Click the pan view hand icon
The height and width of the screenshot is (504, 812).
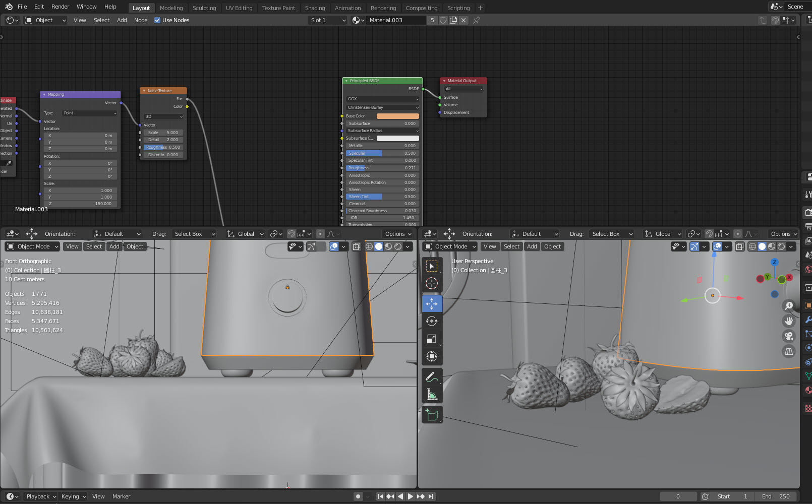789,321
